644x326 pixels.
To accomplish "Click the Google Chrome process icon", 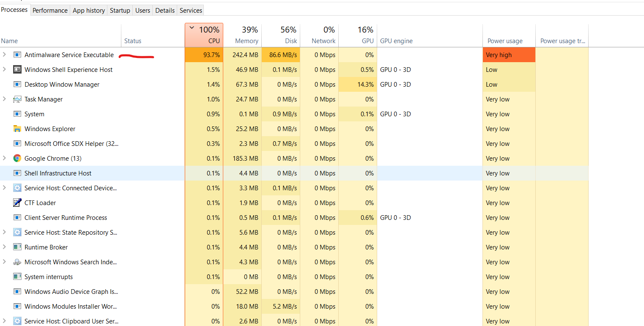I will [17, 159].
